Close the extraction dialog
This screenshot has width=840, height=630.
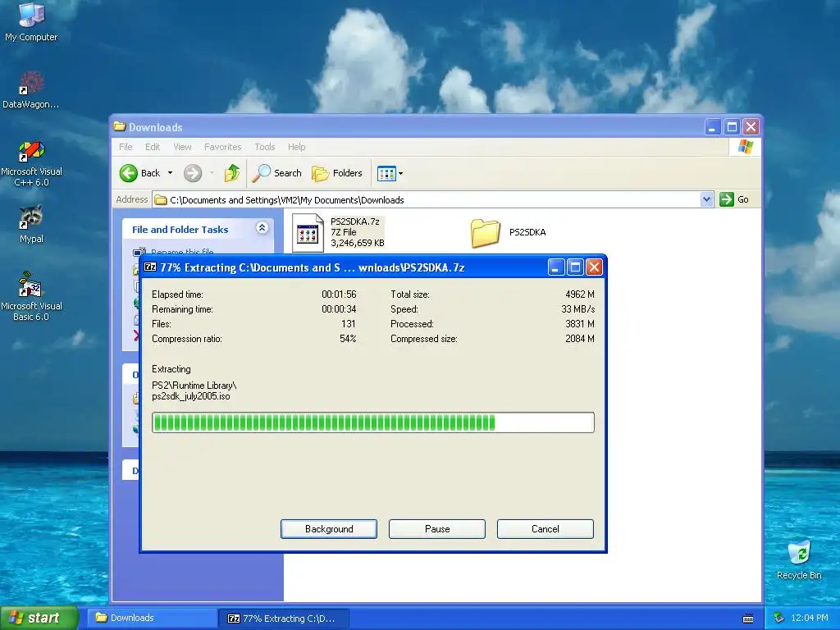(x=594, y=267)
